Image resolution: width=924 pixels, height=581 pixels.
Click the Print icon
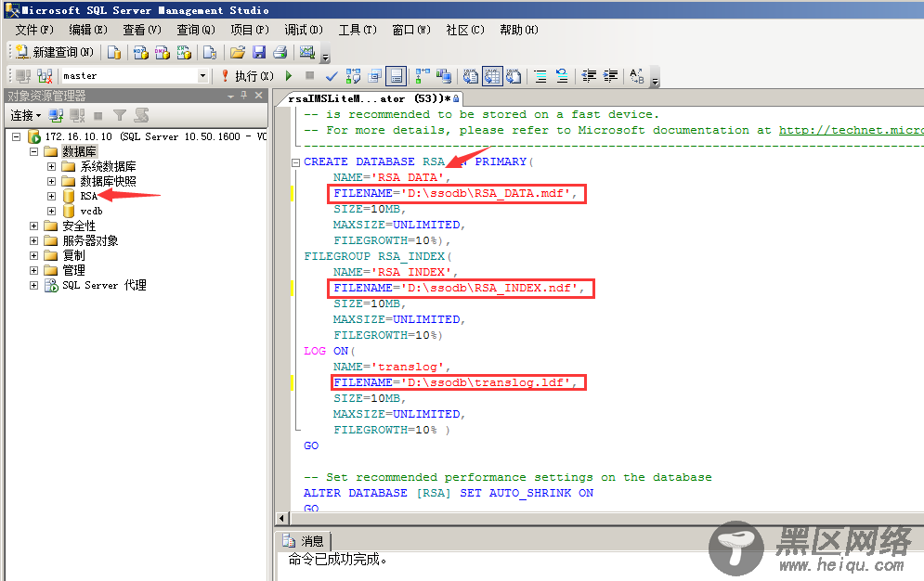pos(280,52)
